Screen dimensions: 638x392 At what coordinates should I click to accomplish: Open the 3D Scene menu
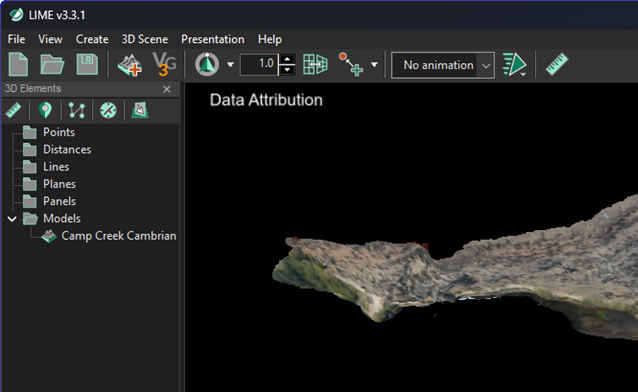pos(145,39)
